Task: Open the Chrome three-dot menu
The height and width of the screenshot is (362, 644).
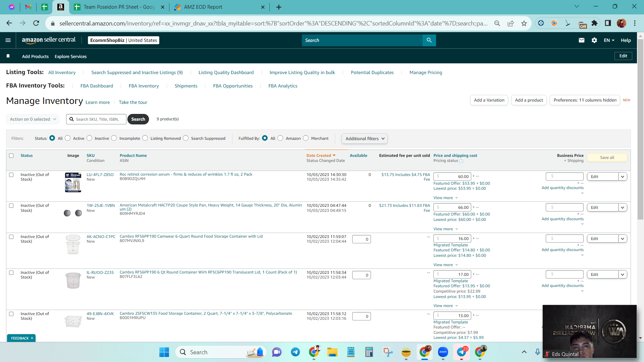Action: [x=635, y=23]
